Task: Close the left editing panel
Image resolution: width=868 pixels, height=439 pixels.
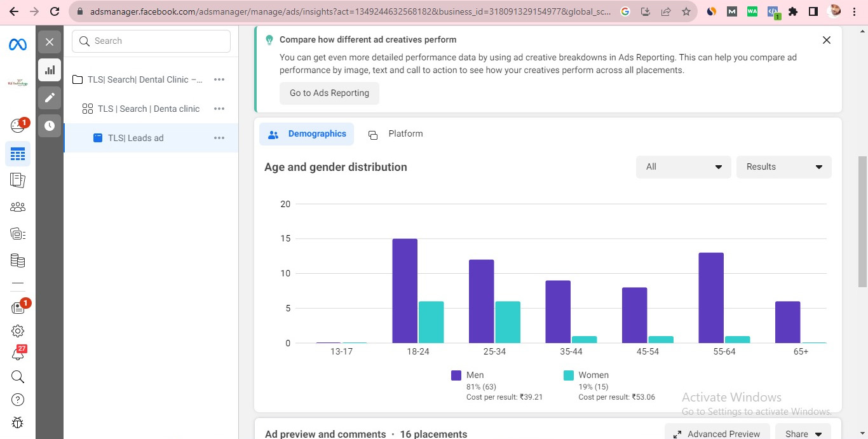Action: [50, 42]
